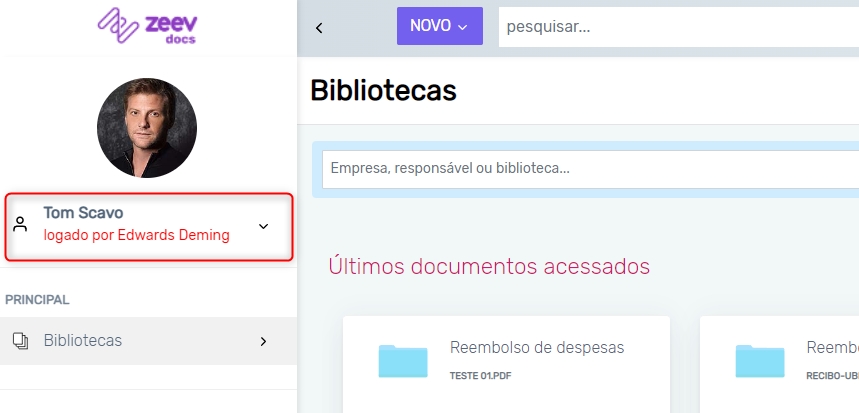
Task: Focus the 'pesquisar...' search field
Action: [678, 27]
